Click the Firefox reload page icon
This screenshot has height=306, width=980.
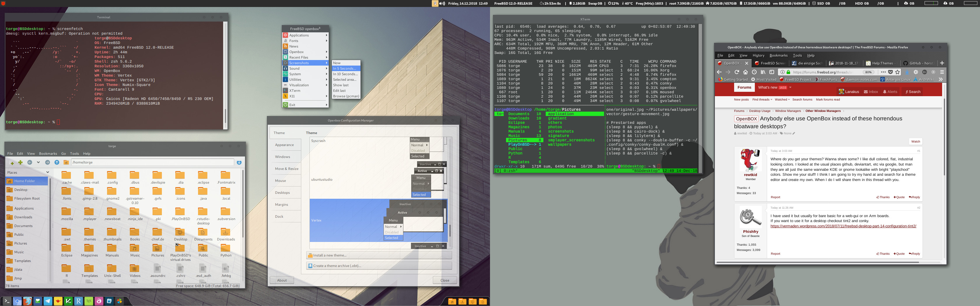click(x=736, y=72)
